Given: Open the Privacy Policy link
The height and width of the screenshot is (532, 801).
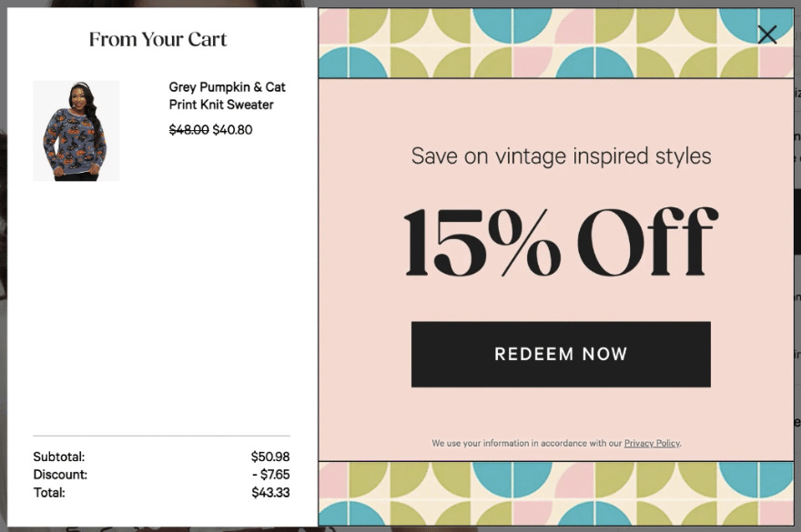Looking at the screenshot, I should click(x=652, y=443).
